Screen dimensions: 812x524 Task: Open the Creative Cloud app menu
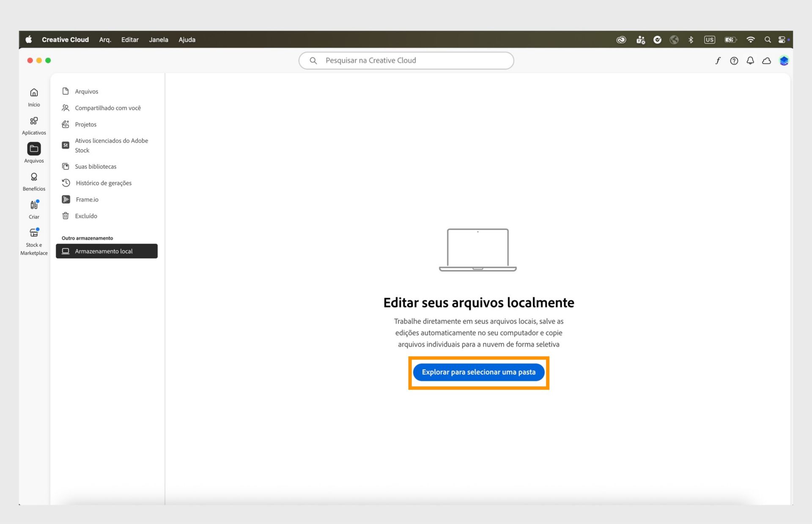pyautogui.click(x=65, y=40)
